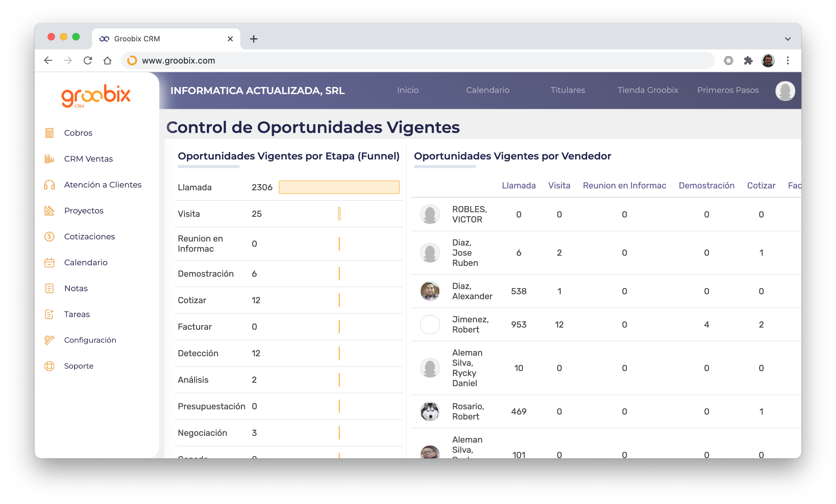
Task: Click the Cobros sidebar link
Action: [x=78, y=133]
